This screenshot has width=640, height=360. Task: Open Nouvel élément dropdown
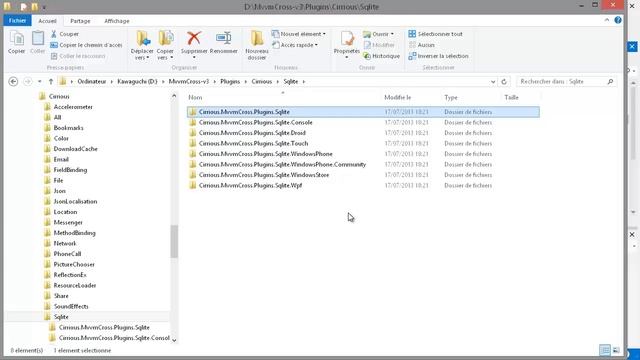(x=299, y=34)
